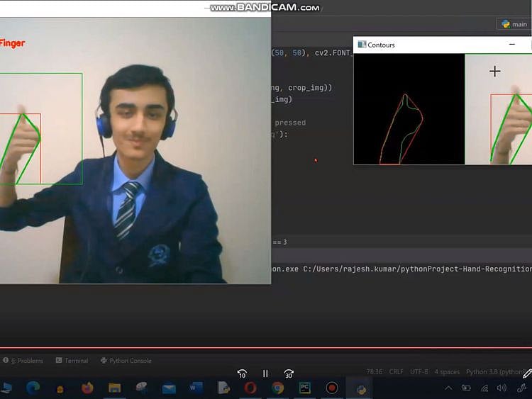Rewind the video 10 seconds
Screen dimensions: 532x399
click(x=242, y=373)
